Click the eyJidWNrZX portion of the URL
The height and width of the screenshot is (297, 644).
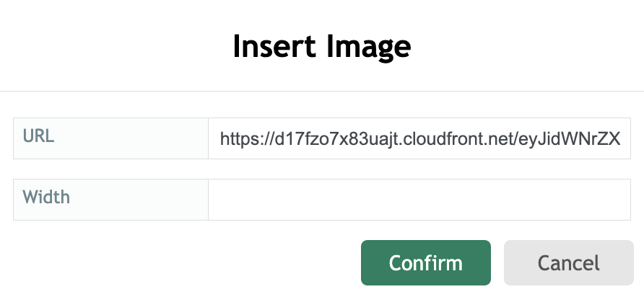click(569, 139)
